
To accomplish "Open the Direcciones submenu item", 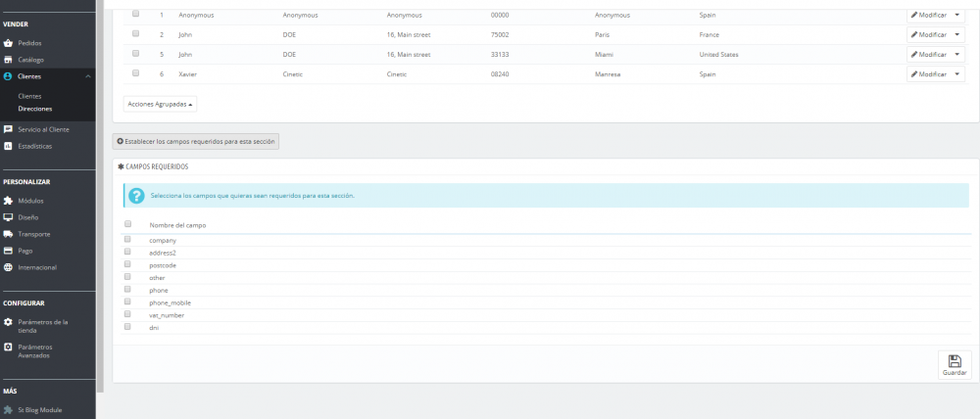I will [x=35, y=109].
